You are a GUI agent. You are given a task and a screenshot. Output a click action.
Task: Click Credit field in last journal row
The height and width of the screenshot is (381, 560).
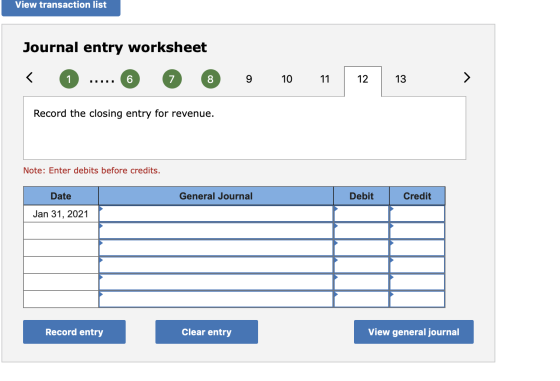[x=417, y=299]
